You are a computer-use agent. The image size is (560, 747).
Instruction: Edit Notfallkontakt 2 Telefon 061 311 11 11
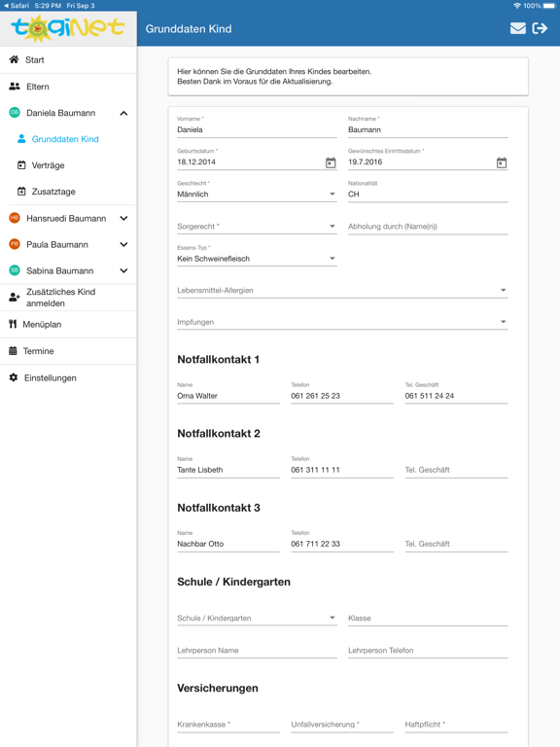point(342,470)
